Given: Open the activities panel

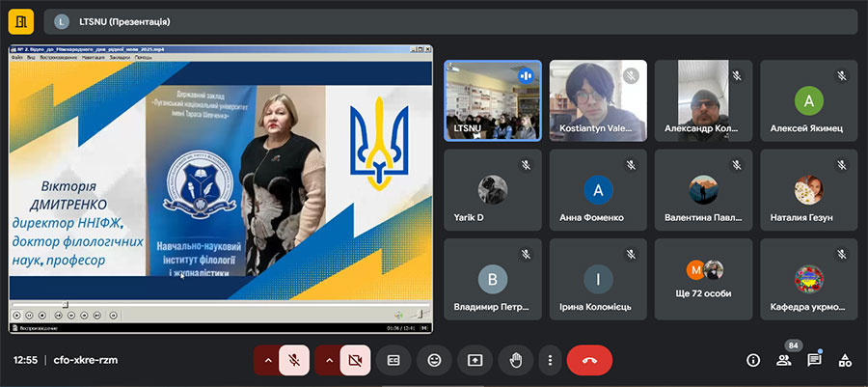Looking at the screenshot, I should pos(845,360).
